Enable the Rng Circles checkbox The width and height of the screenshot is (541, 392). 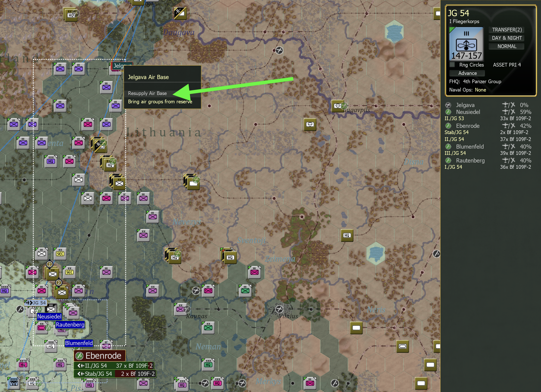click(452, 65)
